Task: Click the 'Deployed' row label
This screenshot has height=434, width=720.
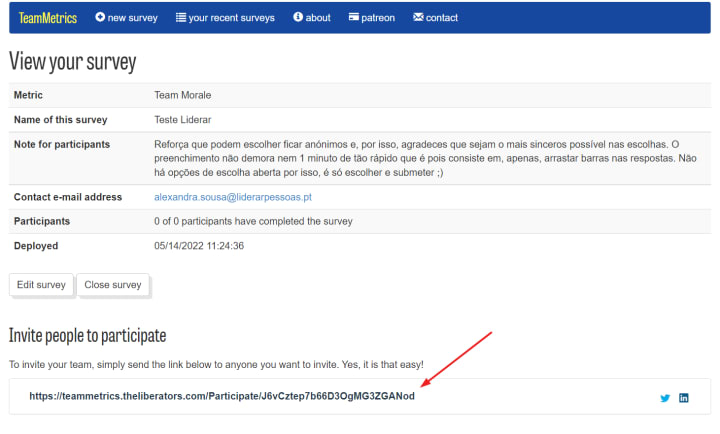Action: tap(36, 246)
